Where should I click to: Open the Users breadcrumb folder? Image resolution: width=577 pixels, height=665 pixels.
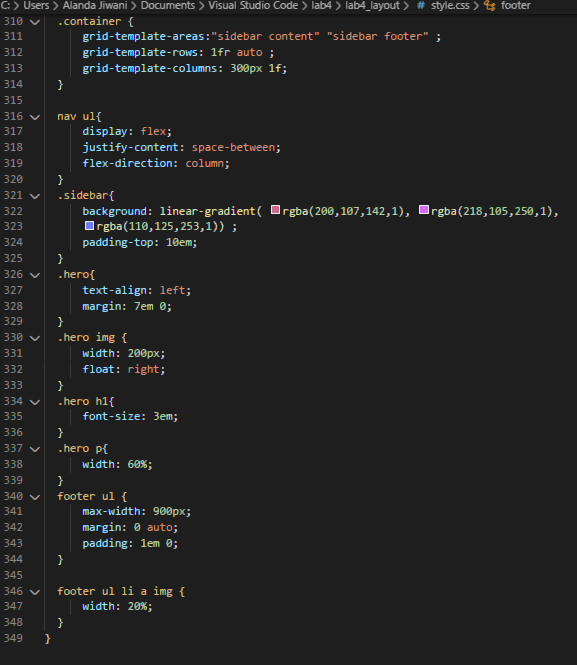pos(36,6)
